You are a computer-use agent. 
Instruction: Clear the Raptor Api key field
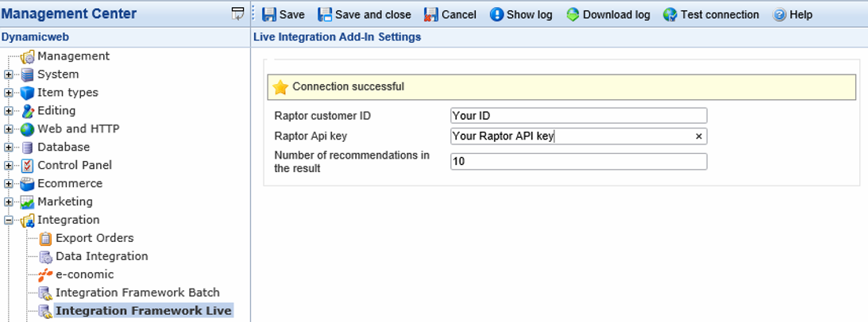[x=699, y=136]
